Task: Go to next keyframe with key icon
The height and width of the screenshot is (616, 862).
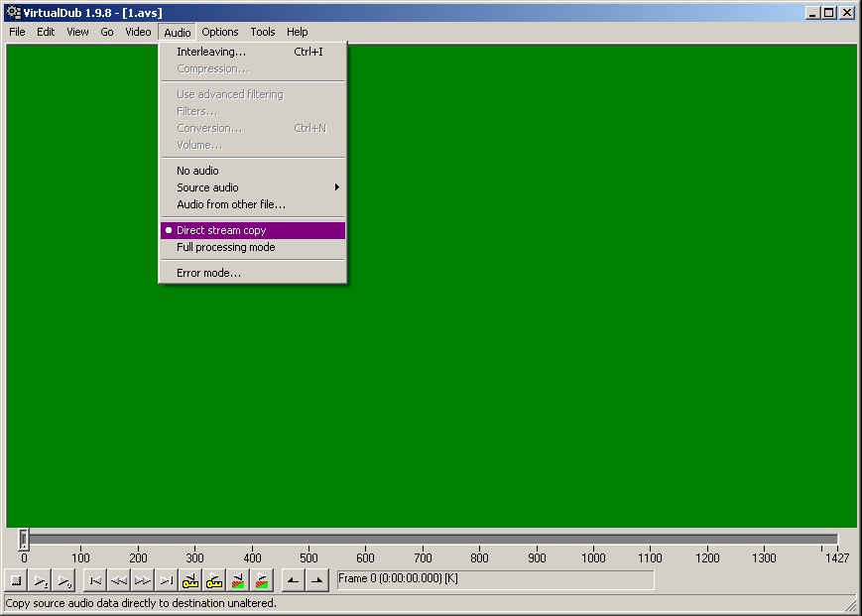Action: coord(214,580)
